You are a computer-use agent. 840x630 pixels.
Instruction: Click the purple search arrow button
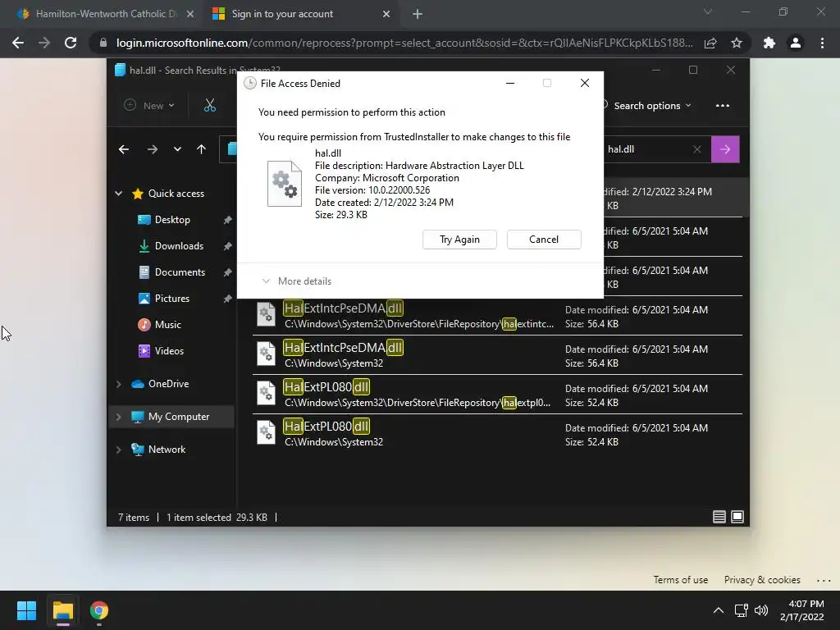pyautogui.click(x=725, y=149)
